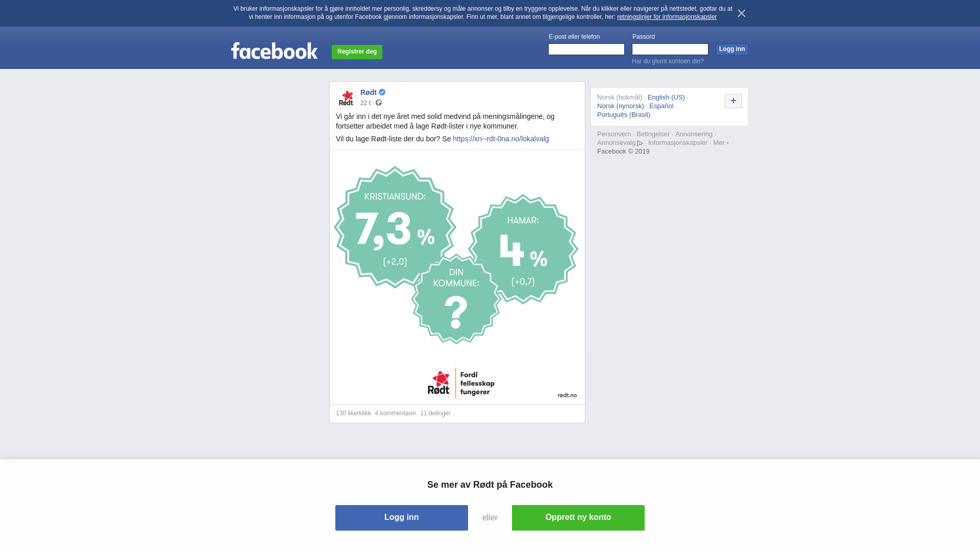This screenshot has width=980, height=551.
Task: Click the small Logg inn header button
Action: tap(732, 49)
